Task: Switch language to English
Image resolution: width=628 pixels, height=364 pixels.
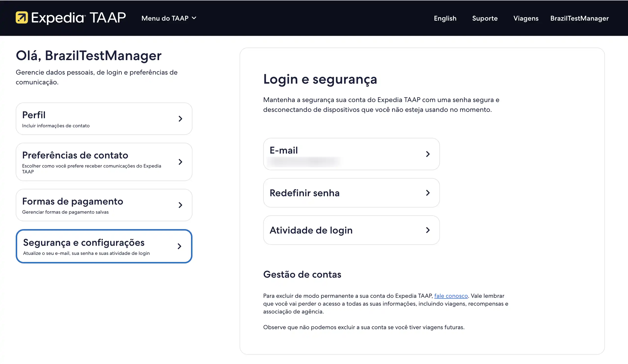Action: (x=445, y=18)
